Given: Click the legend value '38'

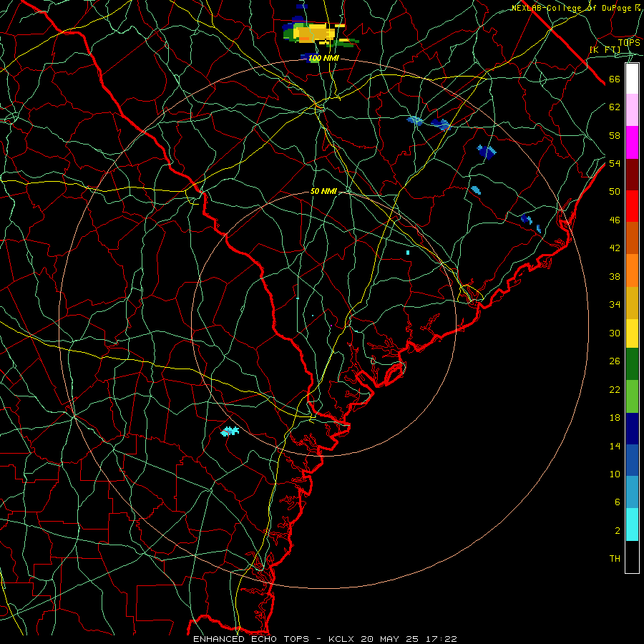Looking at the screenshot, I should [615, 277].
